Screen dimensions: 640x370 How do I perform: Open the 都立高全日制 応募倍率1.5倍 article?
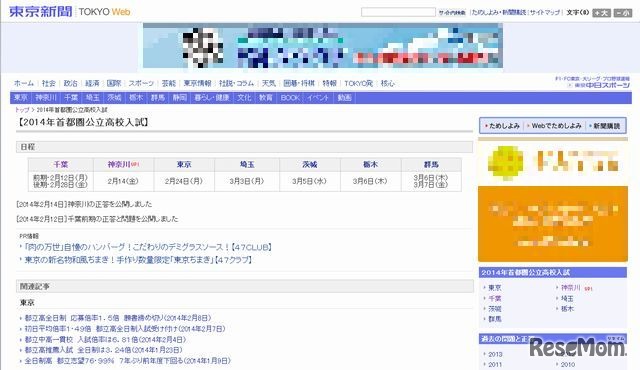[x=118, y=318]
